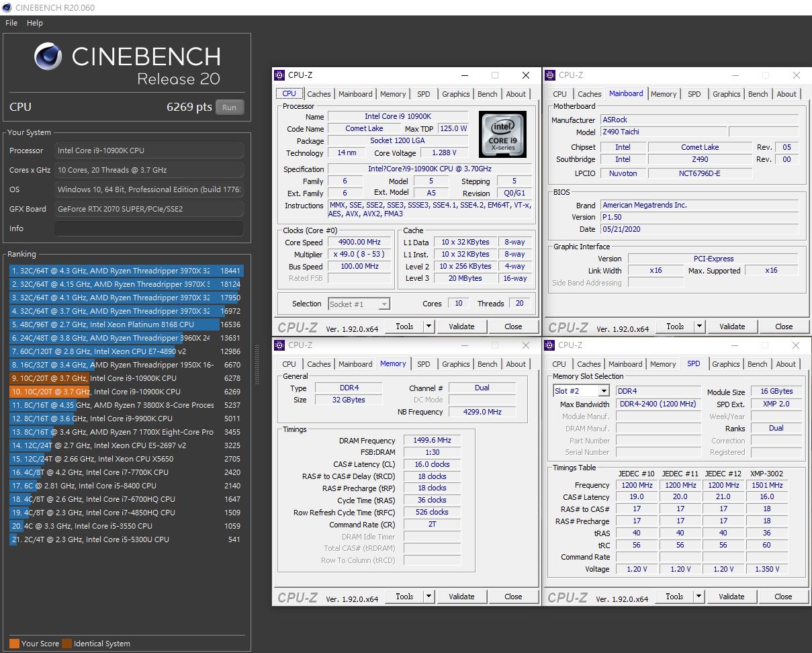Switch to SPD tab in Memory window
The height and width of the screenshot is (653, 812).
424,364
